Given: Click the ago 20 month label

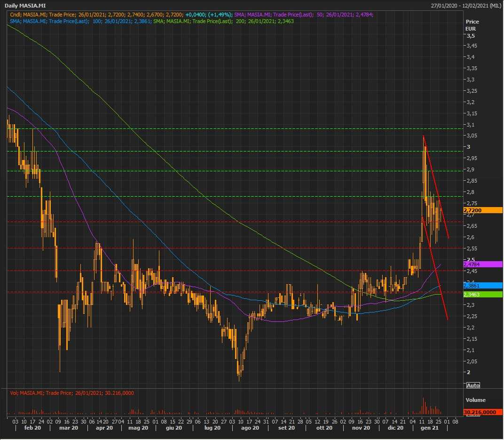Looking at the screenshot, I should tap(250, 428).
